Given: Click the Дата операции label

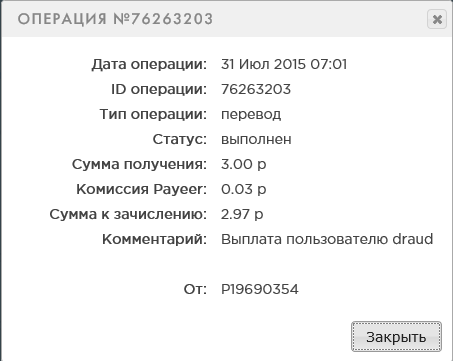Looking at the screenshot, I should tap(149, 64).
